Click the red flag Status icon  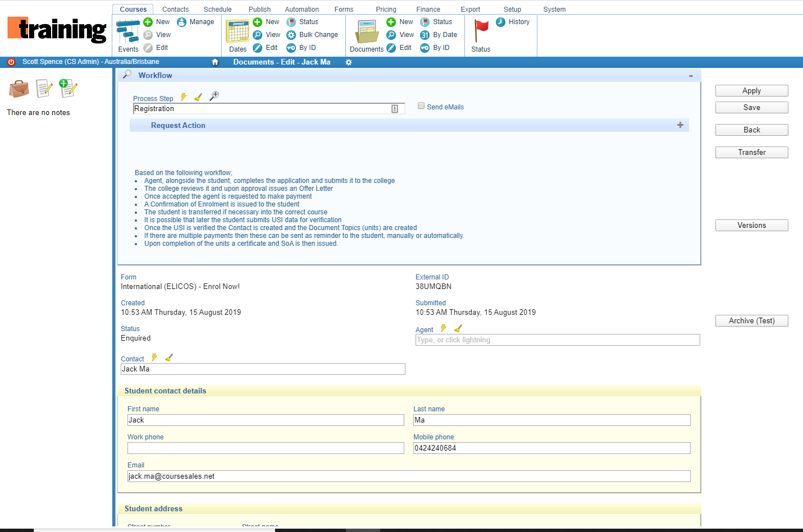point(481,31)
